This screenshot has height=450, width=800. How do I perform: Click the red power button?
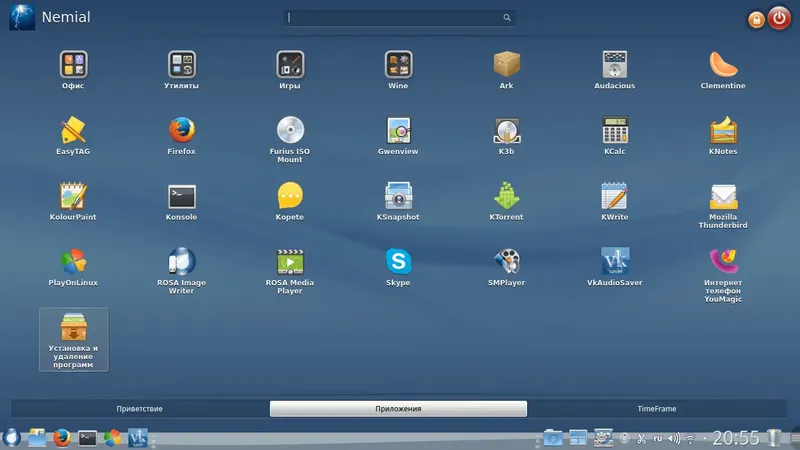pyautogui.click(x=779, y=18)
